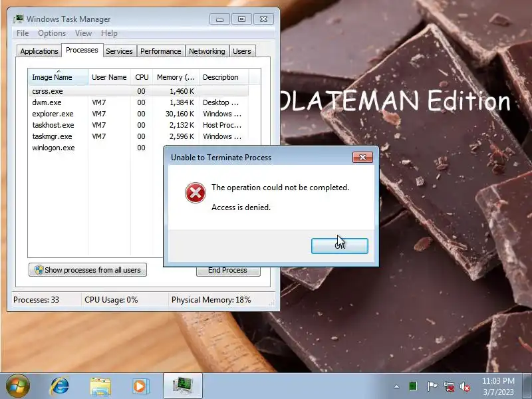
Task: Click the Show desktop strip
Action: 527,386
